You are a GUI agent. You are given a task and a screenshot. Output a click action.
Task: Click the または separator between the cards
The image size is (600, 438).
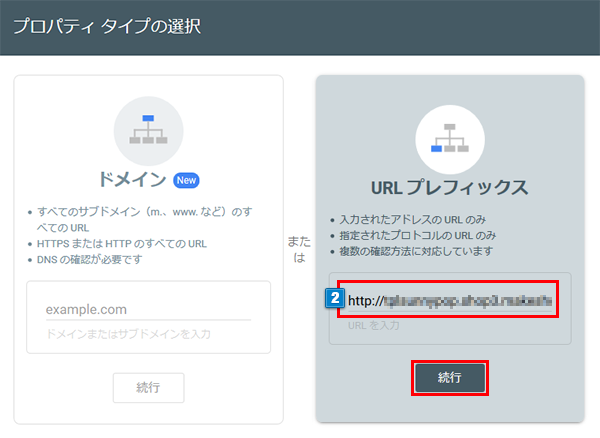coord(299,249)
